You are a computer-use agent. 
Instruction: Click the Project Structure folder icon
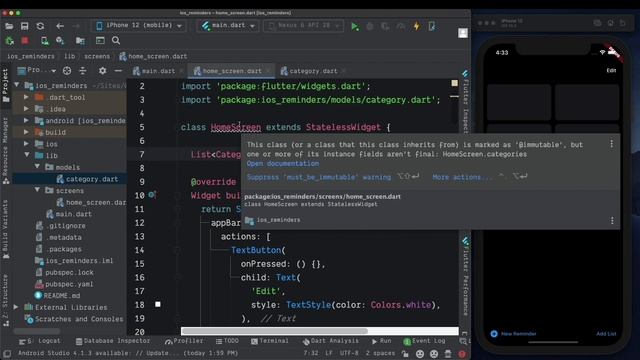coord(80,40)
